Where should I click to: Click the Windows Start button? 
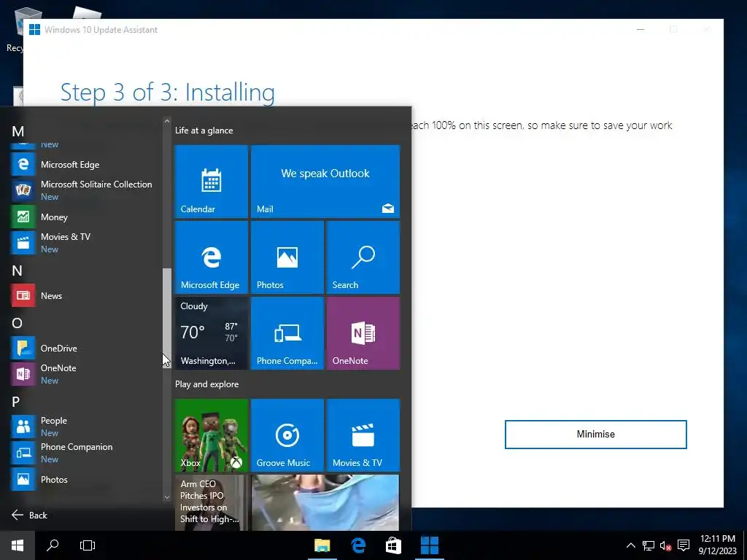[18, 545]
